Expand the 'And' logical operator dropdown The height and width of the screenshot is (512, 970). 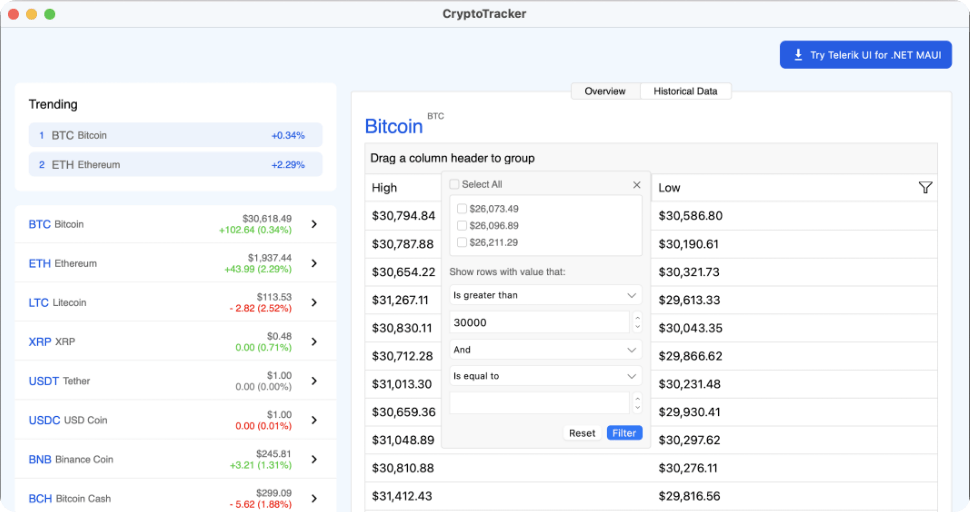(545, 350)
